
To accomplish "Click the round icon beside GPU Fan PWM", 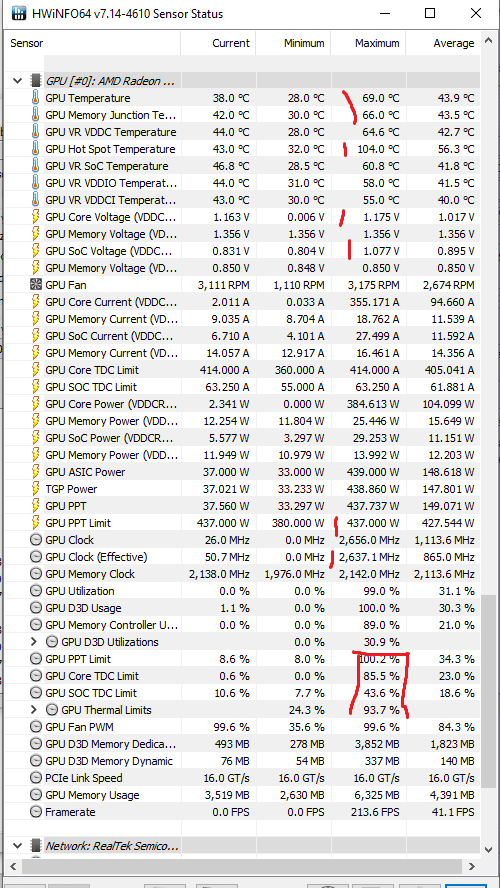I will click(x=36, y=727).
